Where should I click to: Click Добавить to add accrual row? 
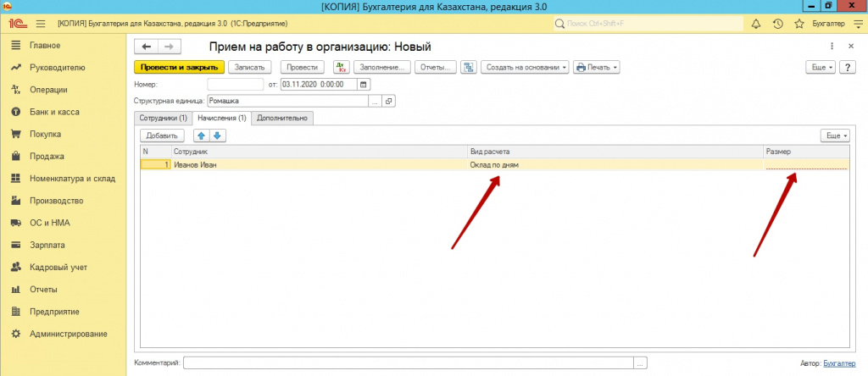click(161, 135)
